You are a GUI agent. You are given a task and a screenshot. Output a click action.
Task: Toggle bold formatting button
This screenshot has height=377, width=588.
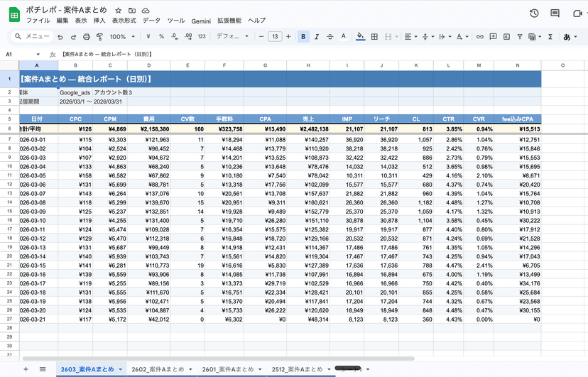[303, 36]
